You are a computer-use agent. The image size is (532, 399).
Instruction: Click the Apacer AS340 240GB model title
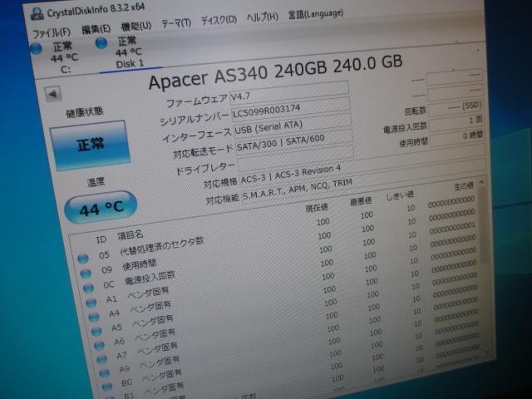(275, 72)
